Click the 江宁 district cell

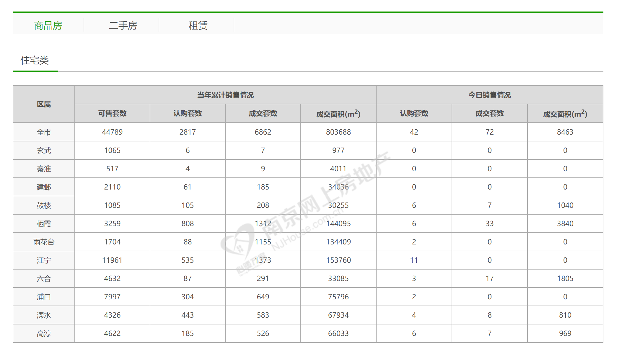point(44,260)
